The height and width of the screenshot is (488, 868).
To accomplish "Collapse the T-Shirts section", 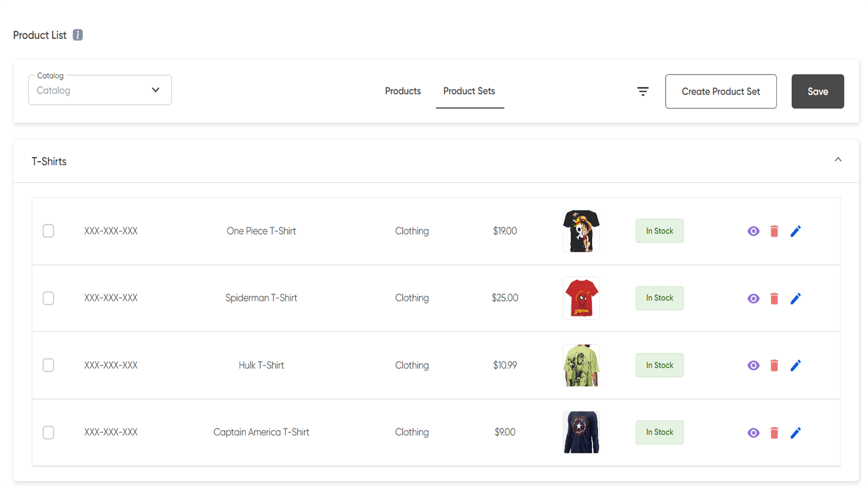I will pos(838,160).
